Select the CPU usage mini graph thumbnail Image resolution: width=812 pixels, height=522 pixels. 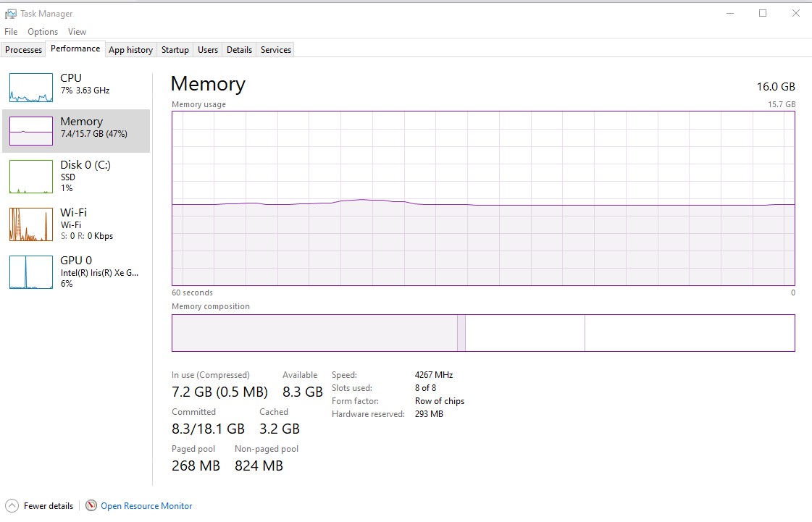31,88
